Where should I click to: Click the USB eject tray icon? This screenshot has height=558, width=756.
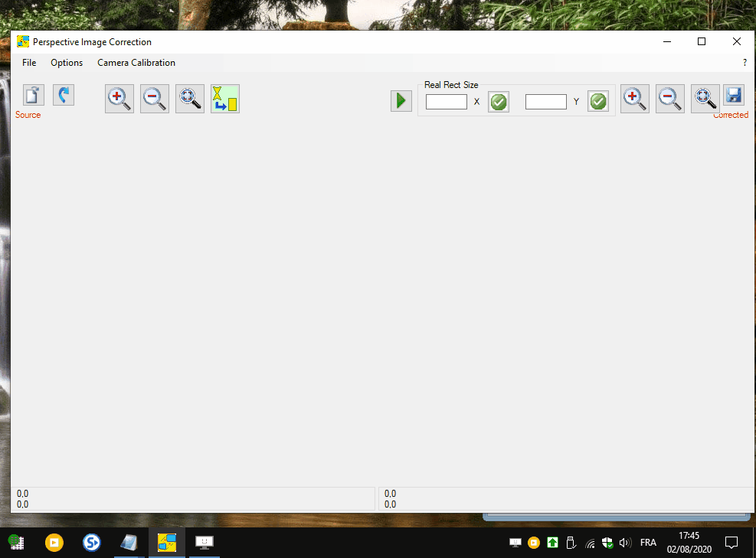[571, 543]
